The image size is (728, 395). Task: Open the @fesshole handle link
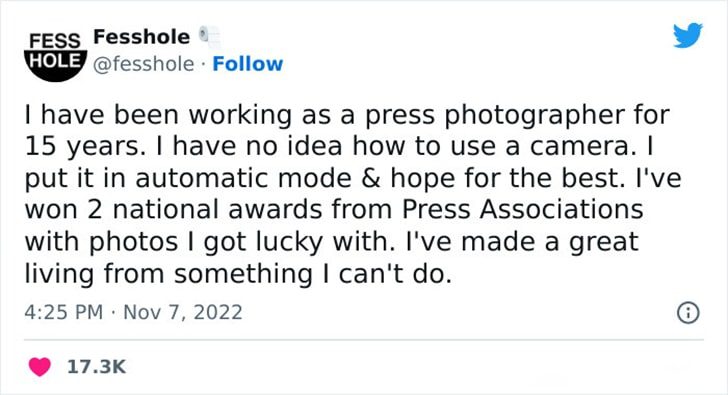coord(143,64)
